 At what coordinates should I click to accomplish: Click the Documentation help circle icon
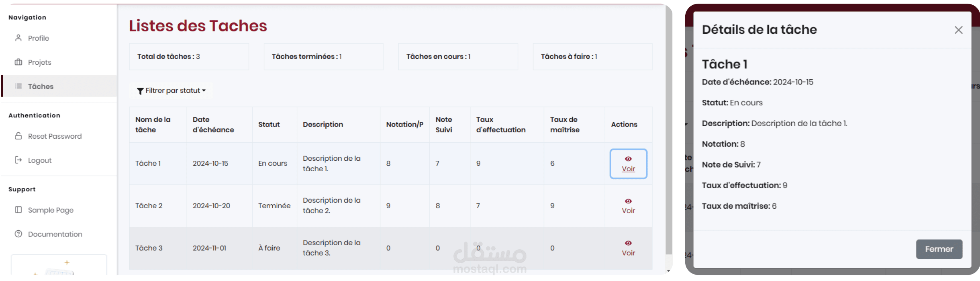coord(18,234)
